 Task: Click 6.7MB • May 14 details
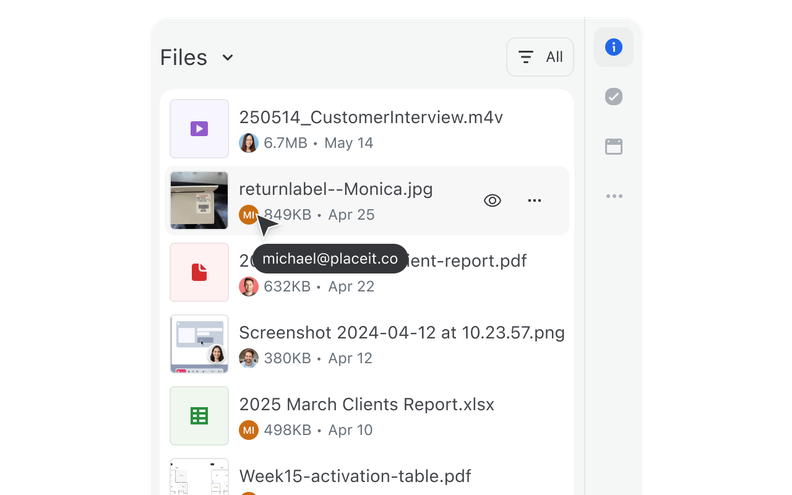318,143
